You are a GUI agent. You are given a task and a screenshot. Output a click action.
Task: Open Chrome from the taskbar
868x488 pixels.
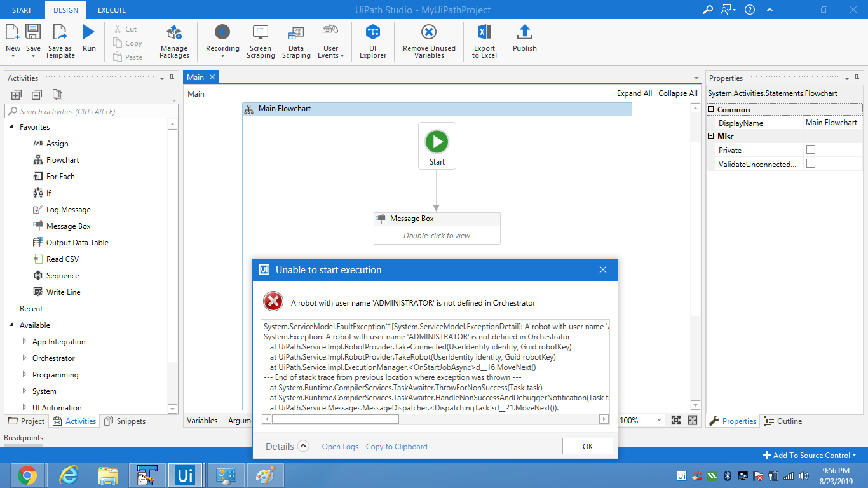coord(27,475)
